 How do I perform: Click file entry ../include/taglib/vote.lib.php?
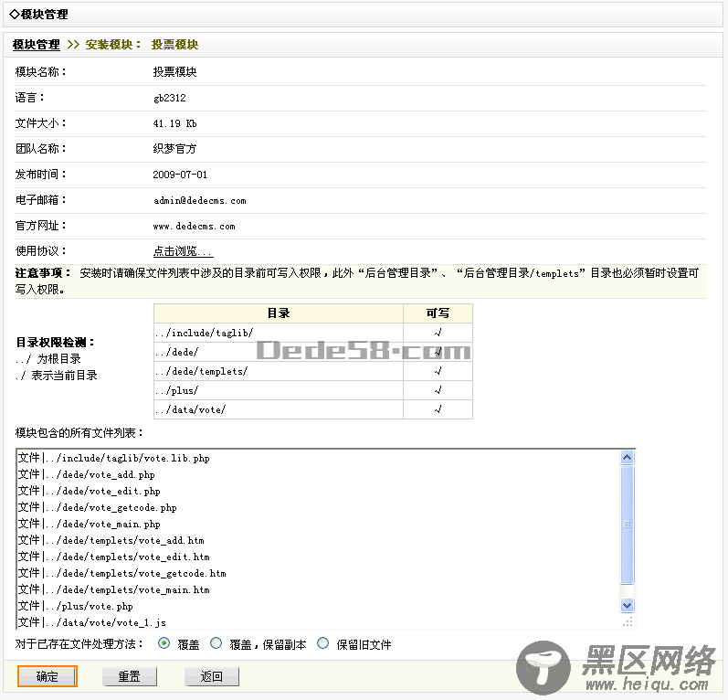point(114,459)
